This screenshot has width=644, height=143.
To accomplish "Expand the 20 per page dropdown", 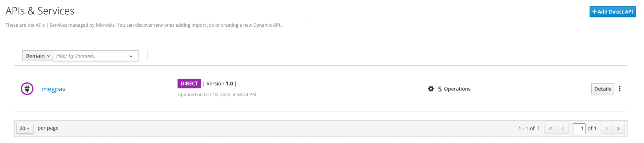I will pyautogui.click(x=24, y=128).
